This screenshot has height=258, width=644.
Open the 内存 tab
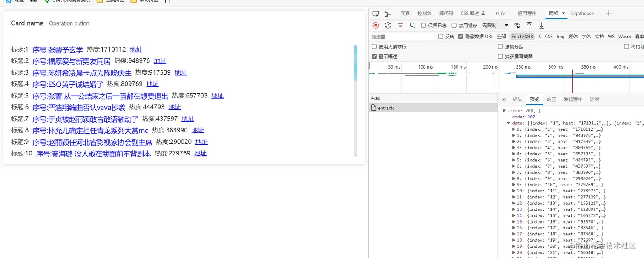[x=500, y=14]
